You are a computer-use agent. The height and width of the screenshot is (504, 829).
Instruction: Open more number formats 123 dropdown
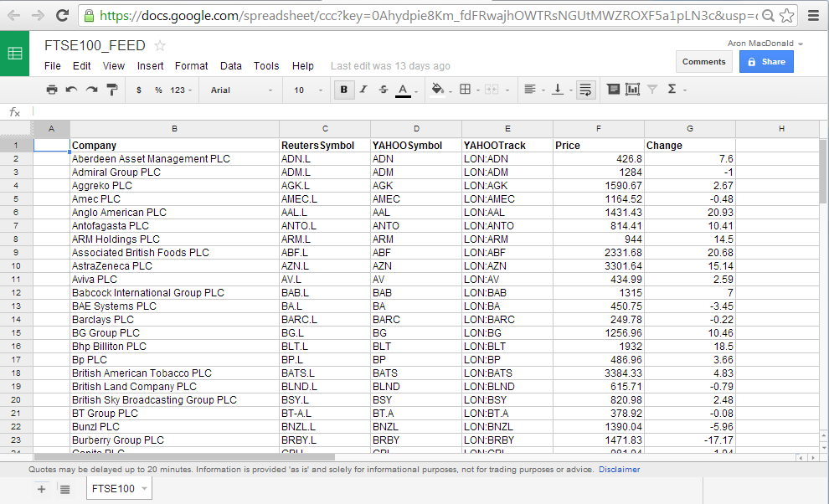coord(181,90)
